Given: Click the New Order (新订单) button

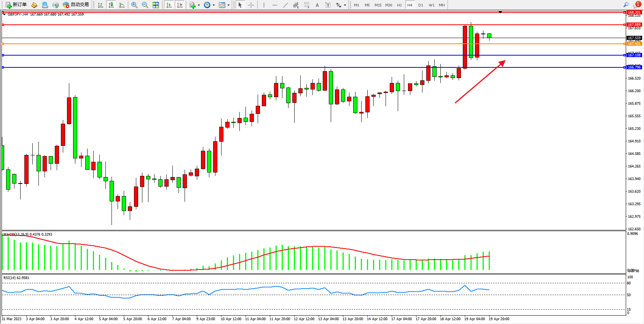Looking at the screenshot, I should point(16,5).
